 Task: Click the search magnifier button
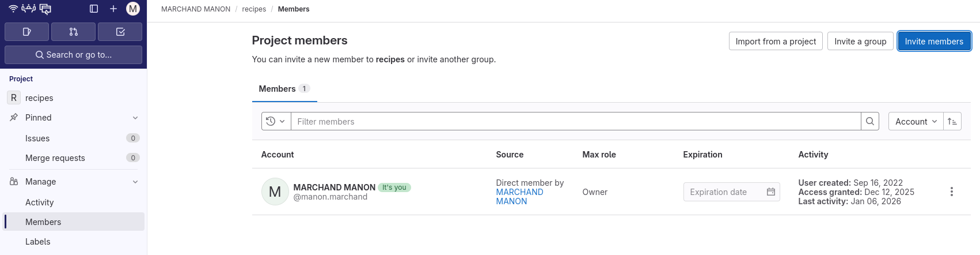tap(870, 121)
